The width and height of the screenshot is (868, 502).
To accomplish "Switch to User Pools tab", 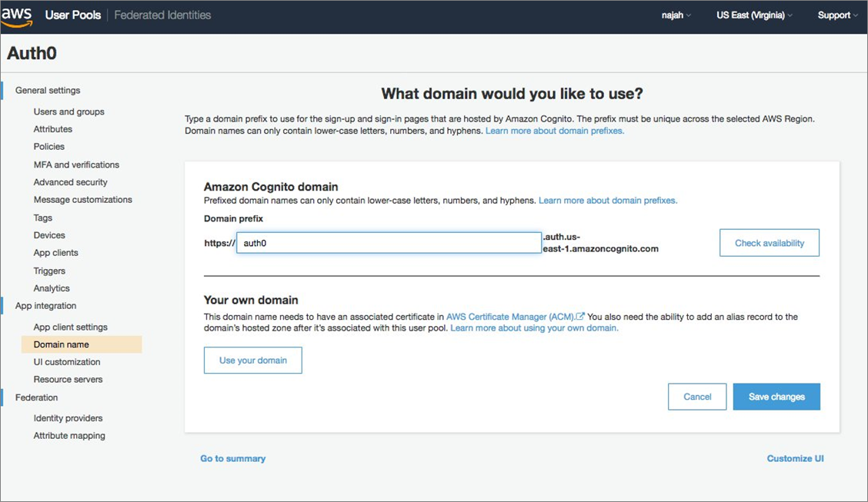I will click(x=73, y=15).
